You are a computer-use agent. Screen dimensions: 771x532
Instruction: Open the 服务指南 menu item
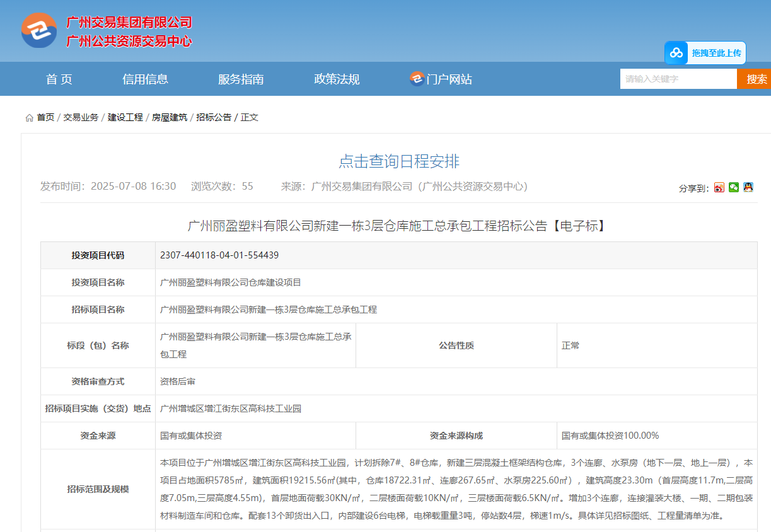coord(242,79)
